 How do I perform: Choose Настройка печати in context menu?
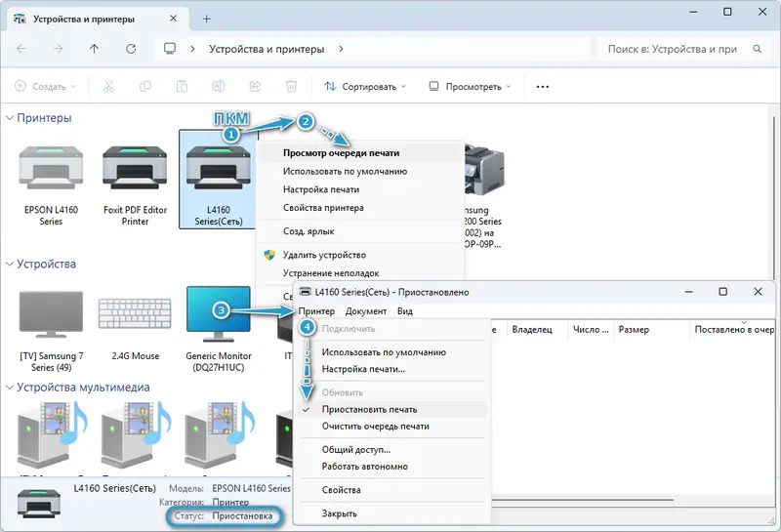pos(361,189)
